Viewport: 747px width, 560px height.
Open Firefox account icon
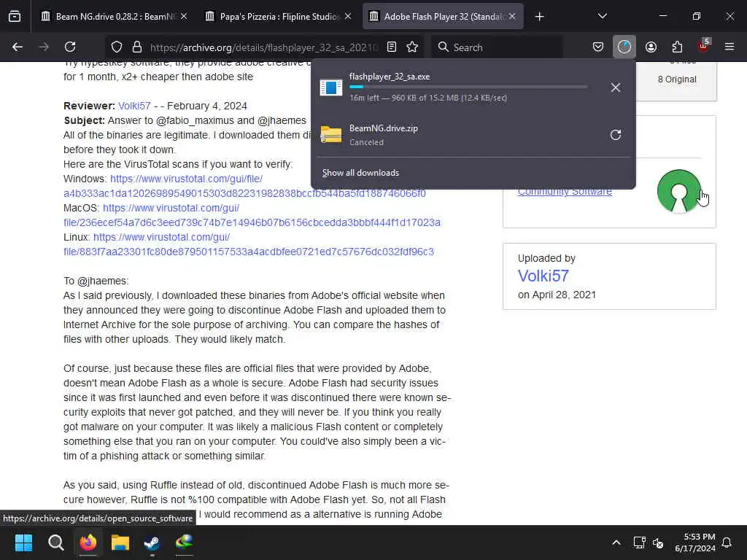(x=651, y=47)
